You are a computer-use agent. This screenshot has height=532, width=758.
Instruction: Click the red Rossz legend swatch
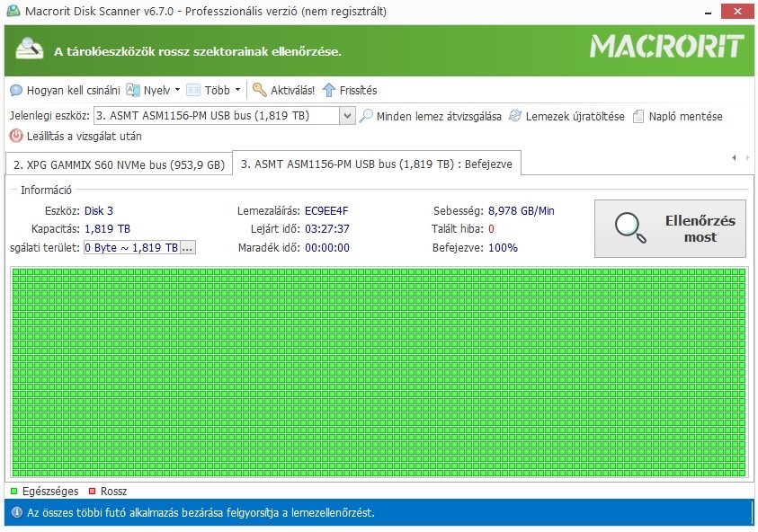[x=93, y=492]
